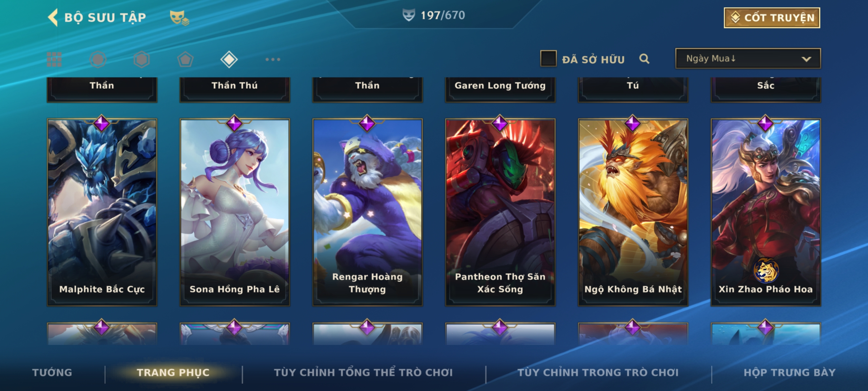Select the circular rarity filter icon

98,59
